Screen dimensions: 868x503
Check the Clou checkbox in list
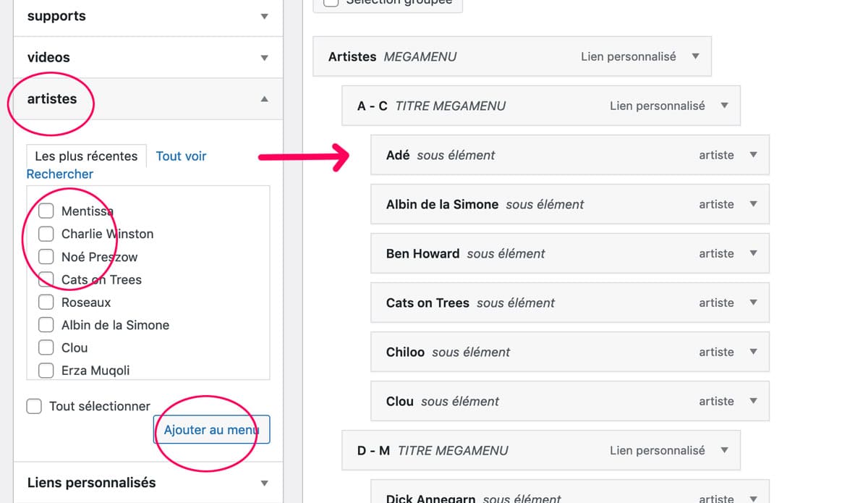point(46,347)
